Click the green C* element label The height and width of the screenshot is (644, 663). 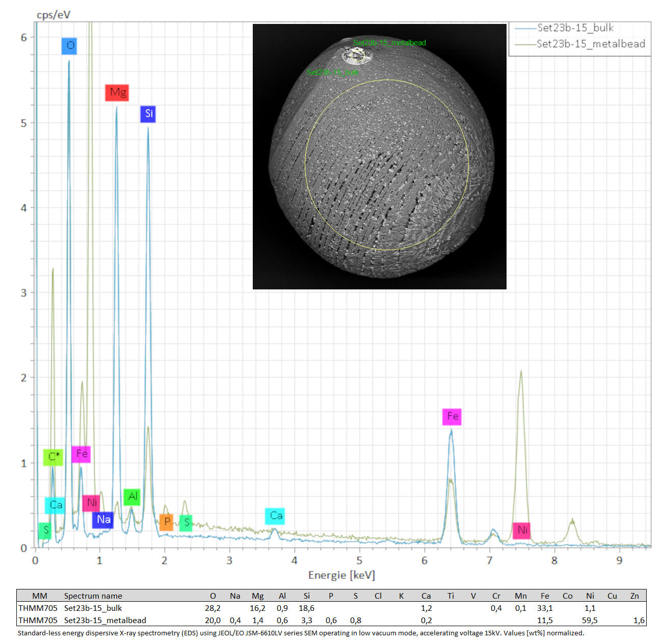pos(54,457)
